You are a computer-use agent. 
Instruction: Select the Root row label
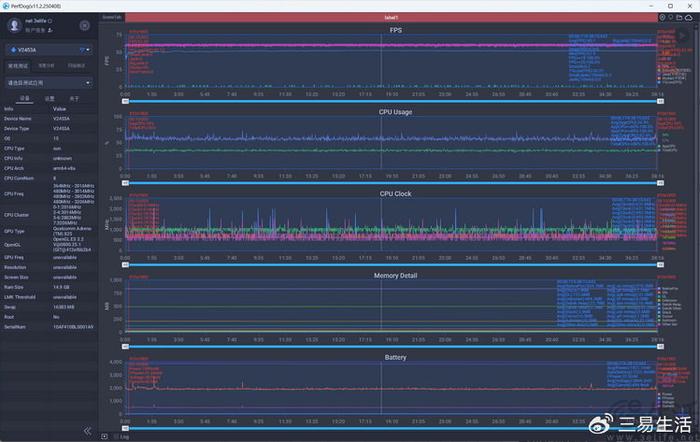9,317
